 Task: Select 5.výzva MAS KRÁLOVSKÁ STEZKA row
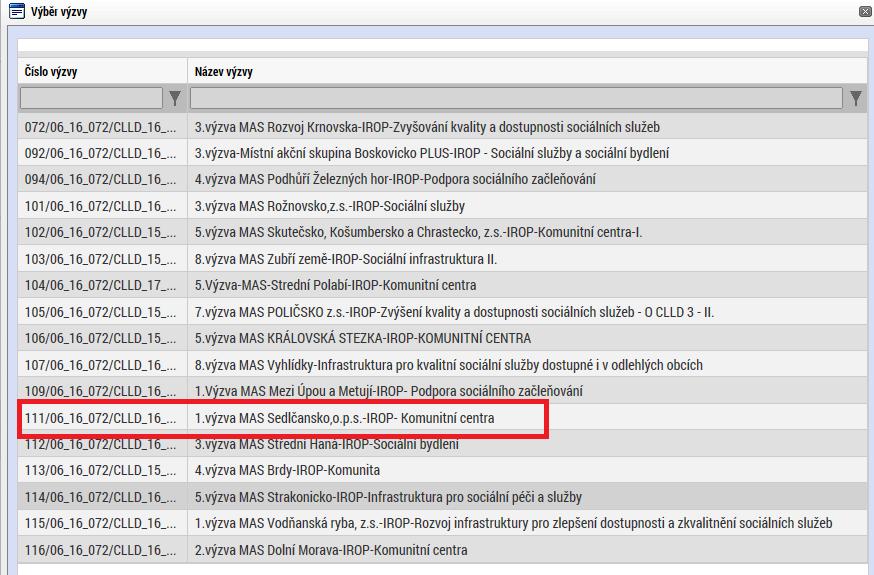tap(362, 338)
